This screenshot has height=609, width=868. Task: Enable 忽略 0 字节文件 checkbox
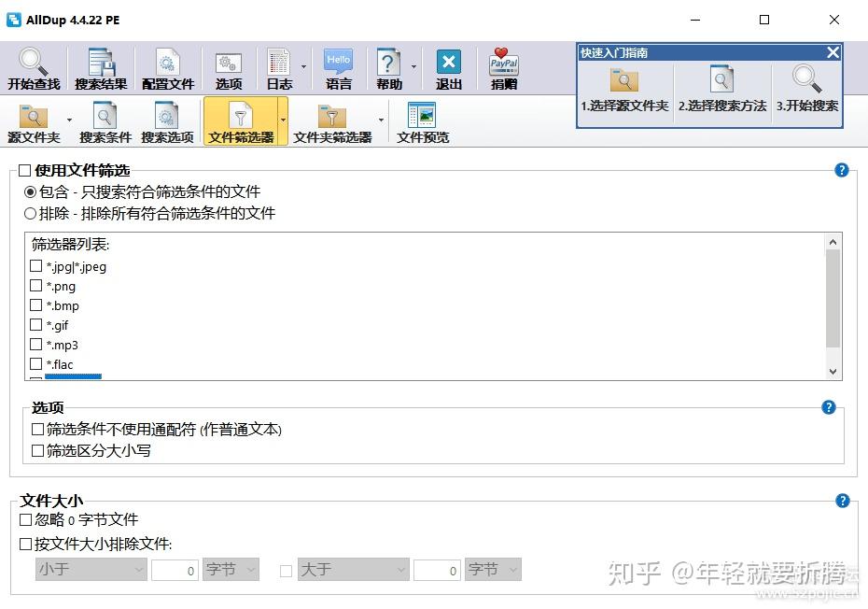pyautogui.click(x=25, y=519)
